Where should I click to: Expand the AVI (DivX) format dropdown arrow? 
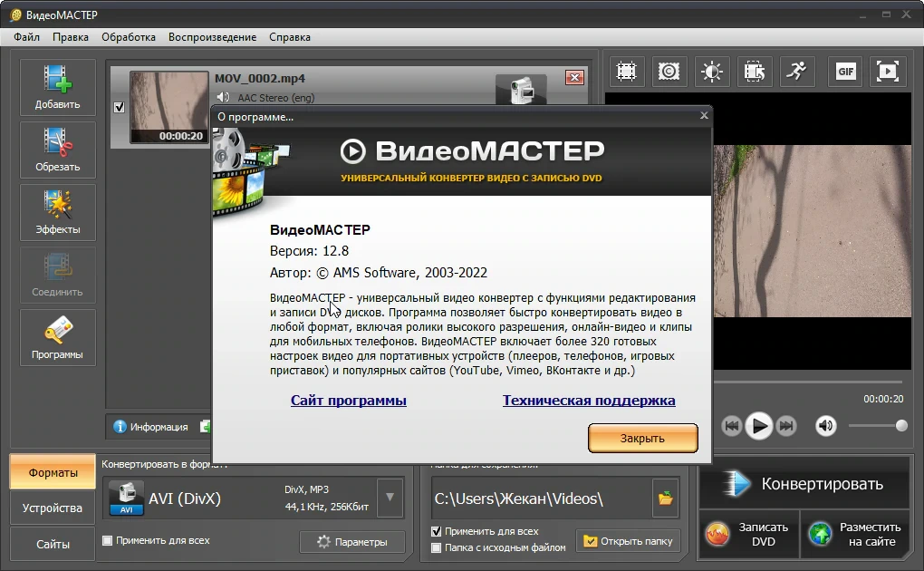click(x=390, y=498)
